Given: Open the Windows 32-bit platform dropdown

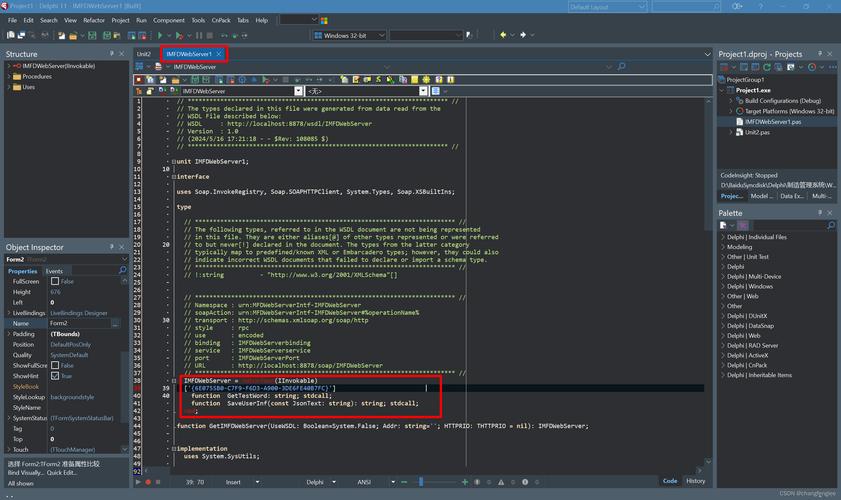Looking at the screenshot, I should [382, 35].
